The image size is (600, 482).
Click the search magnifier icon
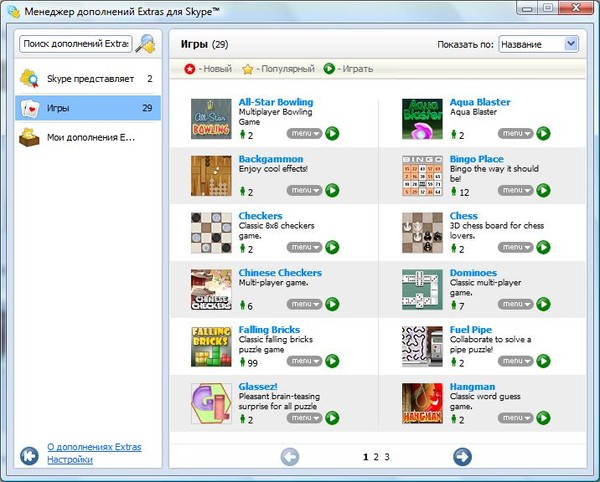click(x=147, y=44)
